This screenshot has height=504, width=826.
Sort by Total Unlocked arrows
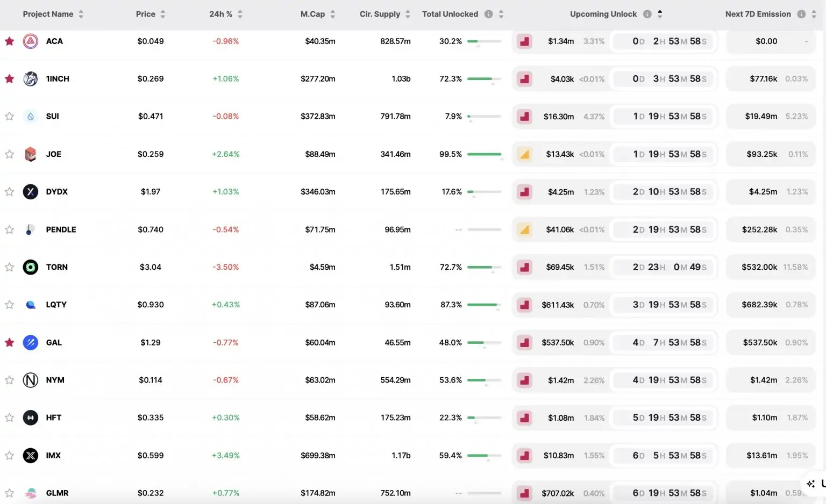point(501,14)
